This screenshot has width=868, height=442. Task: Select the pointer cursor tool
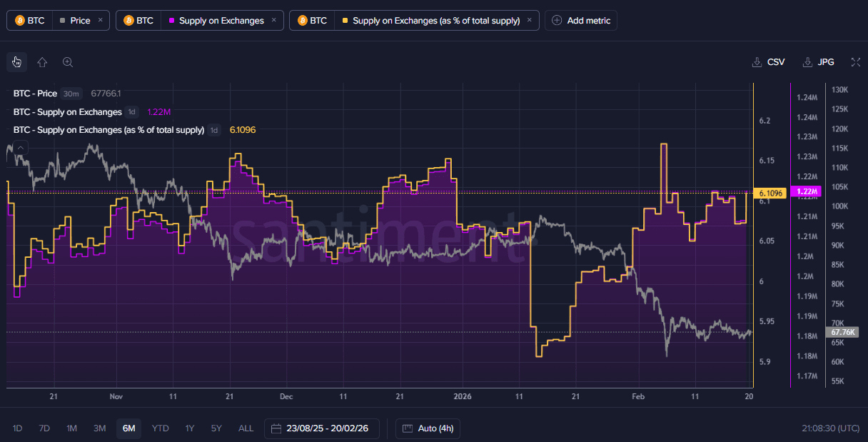(17, 62)
